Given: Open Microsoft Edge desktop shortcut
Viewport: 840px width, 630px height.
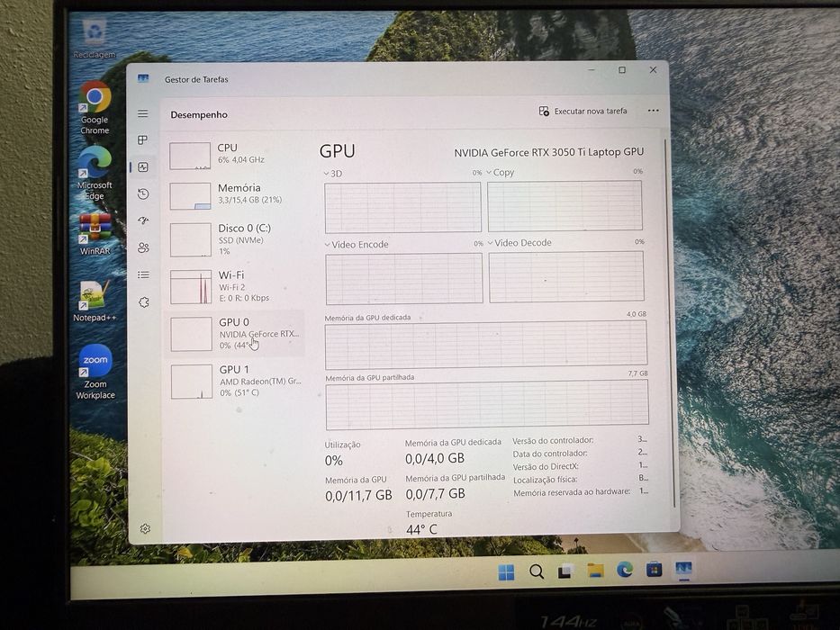Looking at the screenshot, I should (95, 173).
